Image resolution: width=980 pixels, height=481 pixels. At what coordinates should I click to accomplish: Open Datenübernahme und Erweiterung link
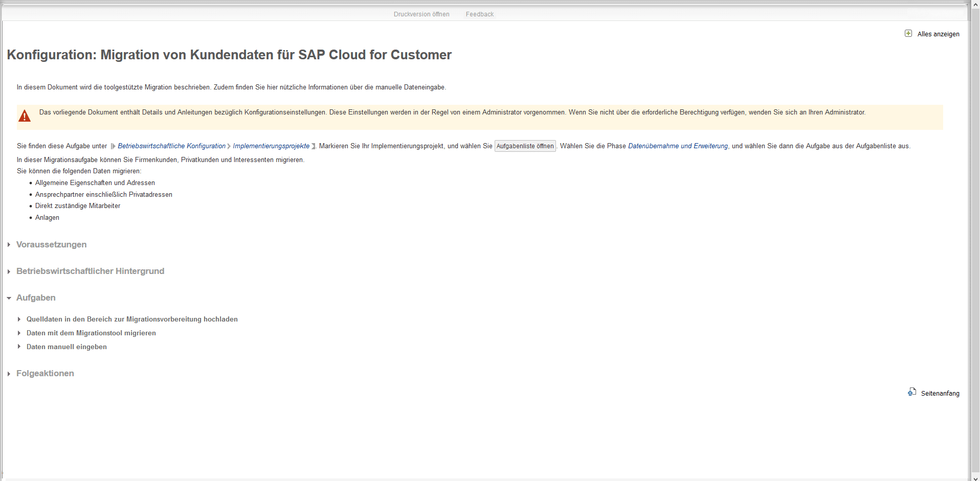(678, 146)
